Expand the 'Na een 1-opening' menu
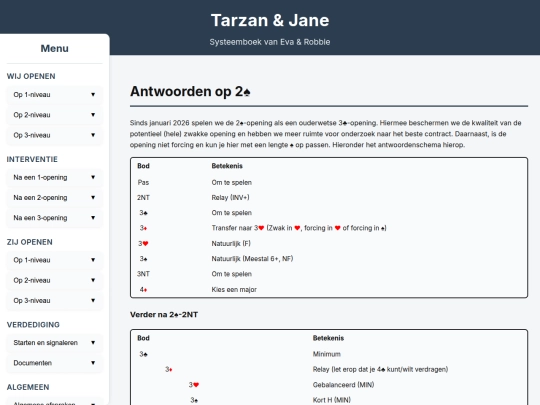Screen dimensions: 540x405 (x=54, y=177)
